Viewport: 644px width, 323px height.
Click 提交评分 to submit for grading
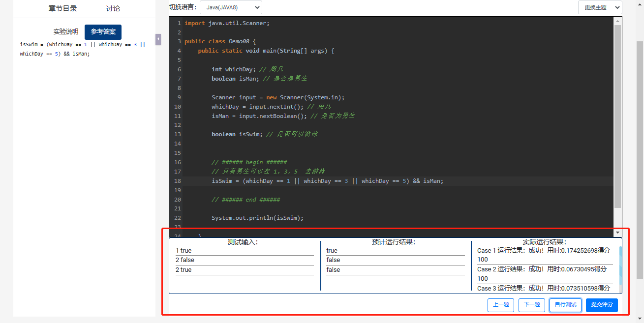(602, 305)
